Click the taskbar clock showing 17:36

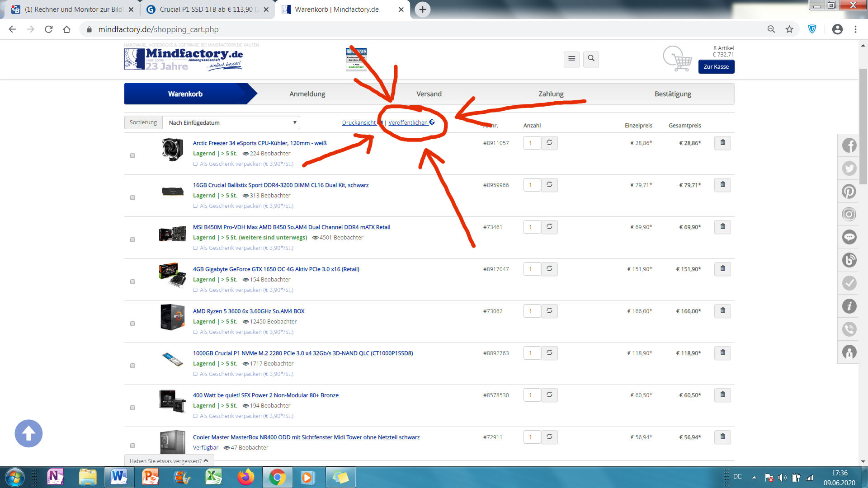coord(839,478)
